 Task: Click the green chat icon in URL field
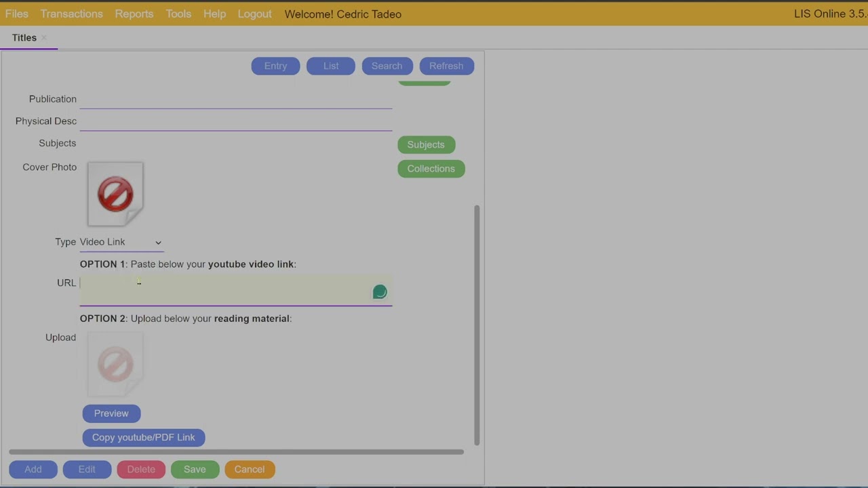click(x=380, y=292)
